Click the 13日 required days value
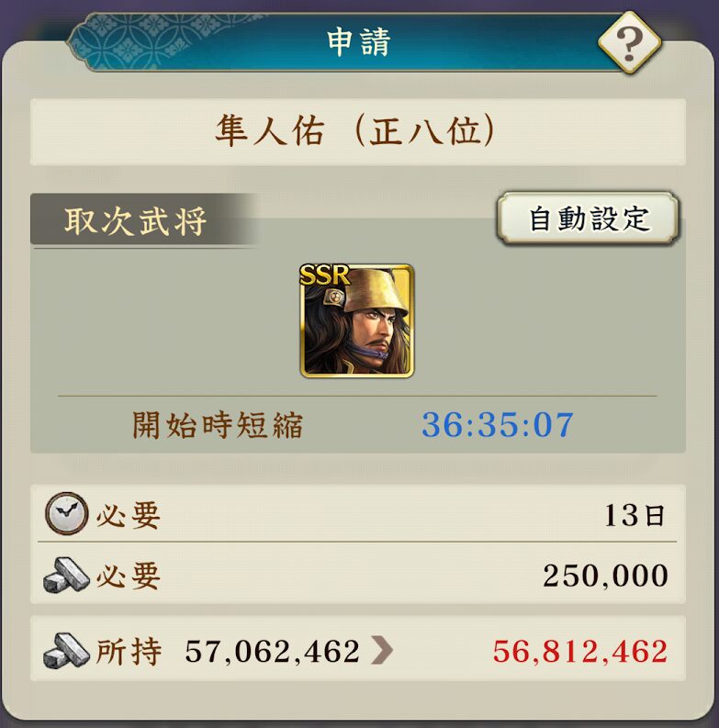719x728 pixels. [x=635, y=515]
